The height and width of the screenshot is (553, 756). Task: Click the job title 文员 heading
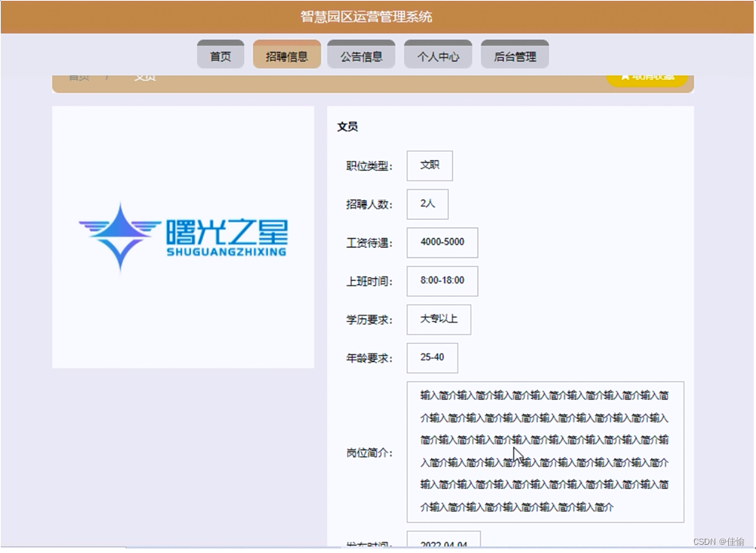(347, 127)
